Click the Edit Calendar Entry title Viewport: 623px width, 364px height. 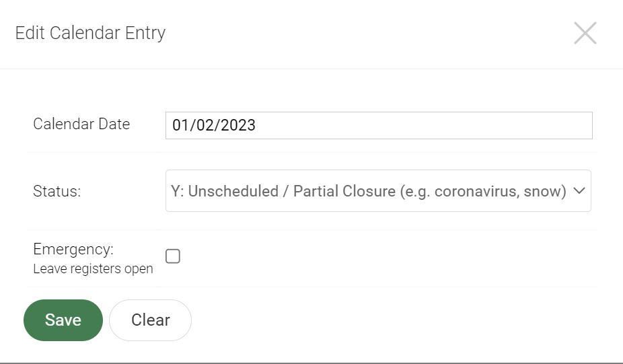point(90,33)
